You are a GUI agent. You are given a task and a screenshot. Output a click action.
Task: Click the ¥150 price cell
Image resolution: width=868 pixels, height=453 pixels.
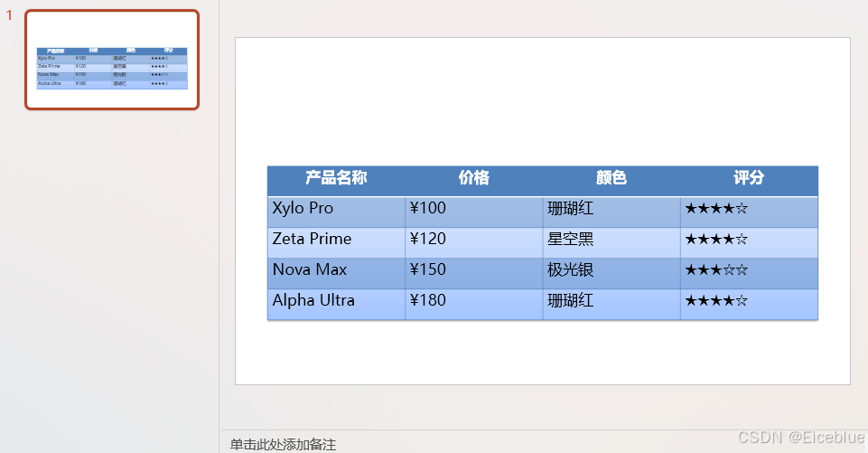coord(474,273)
